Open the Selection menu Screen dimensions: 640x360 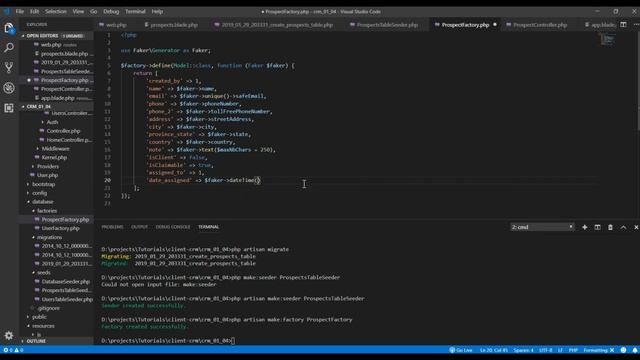[x=56, y=11]
